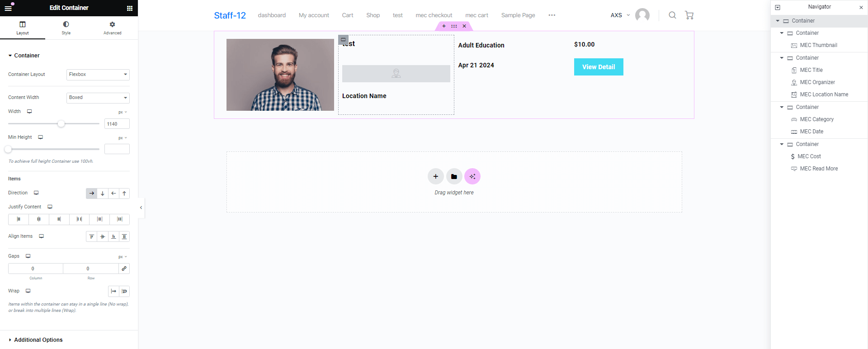Open the widgets grid panel icon
Viewport: 868px width, 349px height.
(x=130, y=8)
